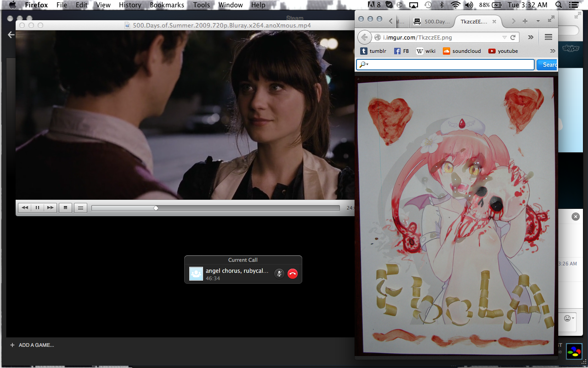This screenshot has width=588, height=368.
Task: Reload the imgur page
Action: (x=513, y=37)
